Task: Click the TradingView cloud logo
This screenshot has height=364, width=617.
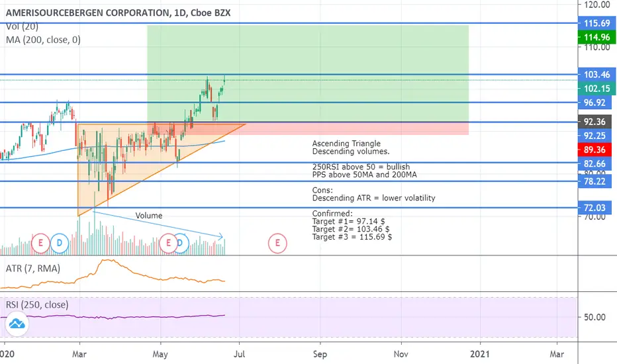Action: (17, 324)
